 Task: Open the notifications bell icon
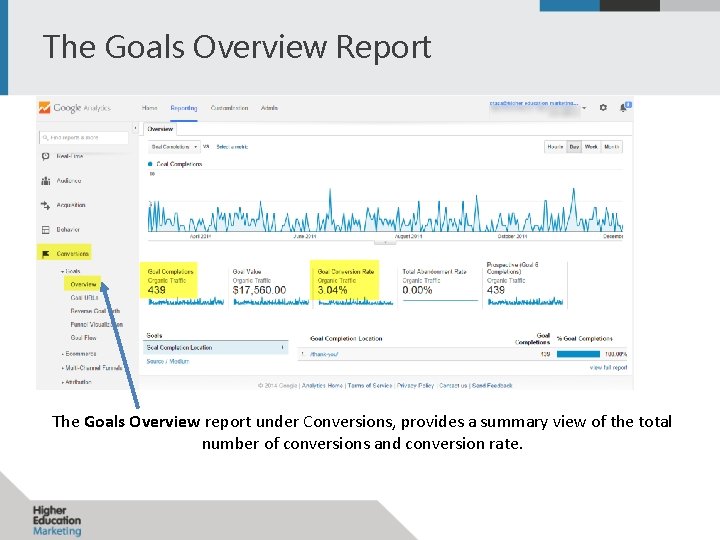625,107
